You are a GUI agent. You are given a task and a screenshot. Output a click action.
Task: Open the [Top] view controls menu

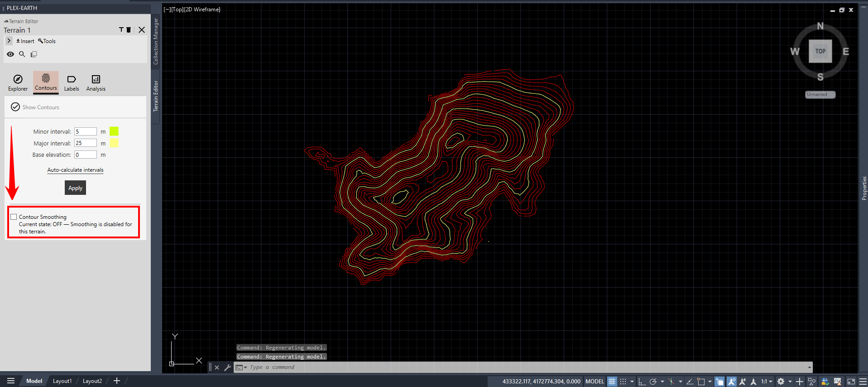(177, 9)
